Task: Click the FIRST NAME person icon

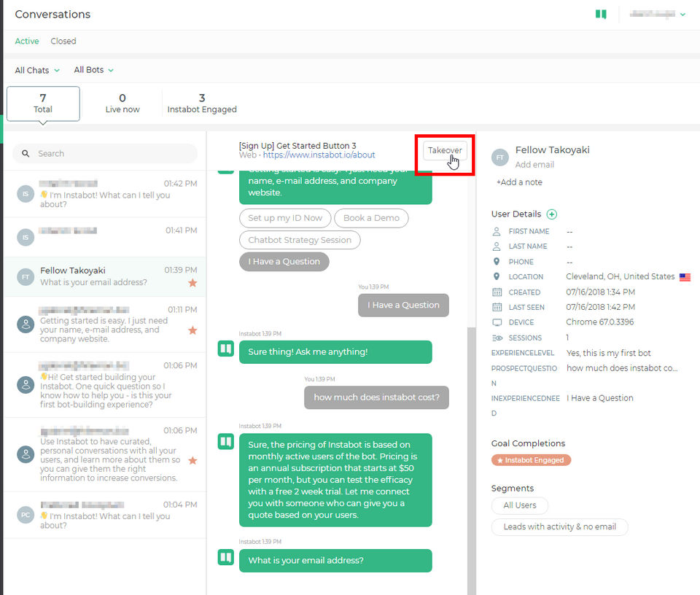Action: [x=497, y=231]
